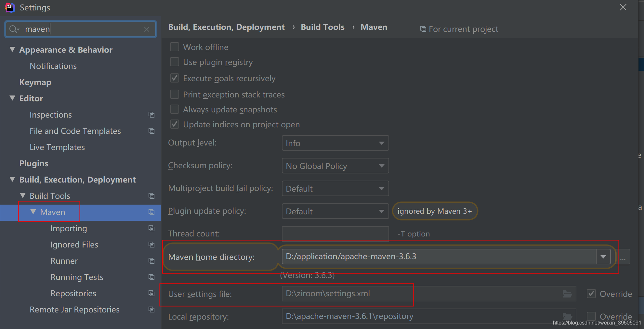Click folder browse icon for Local repository

567,316
